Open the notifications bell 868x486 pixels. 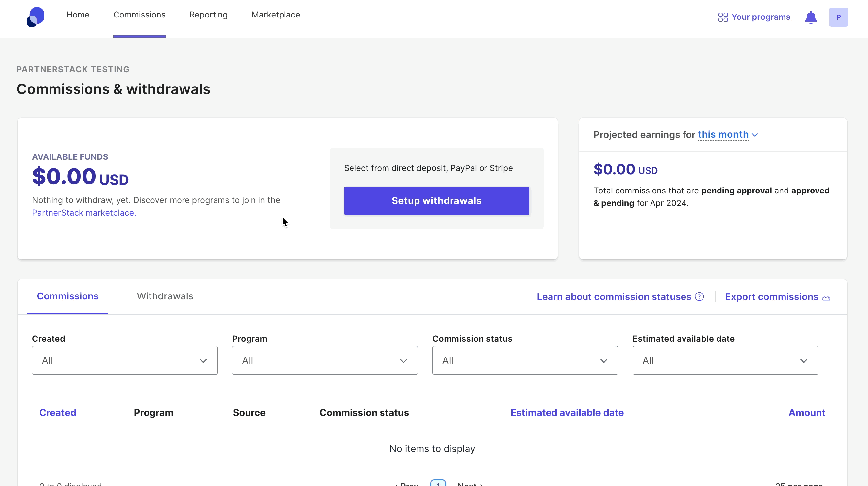click(811, 17)
